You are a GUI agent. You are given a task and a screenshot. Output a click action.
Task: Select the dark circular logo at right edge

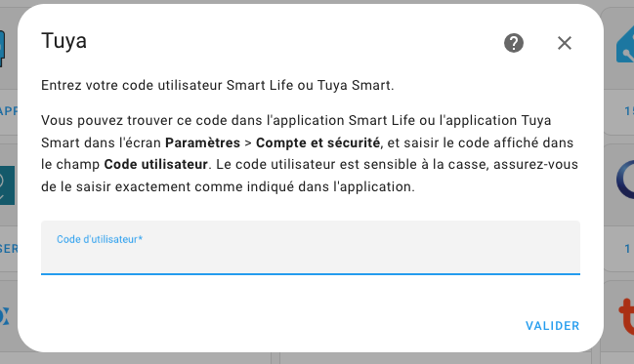[x=625, y=180]
